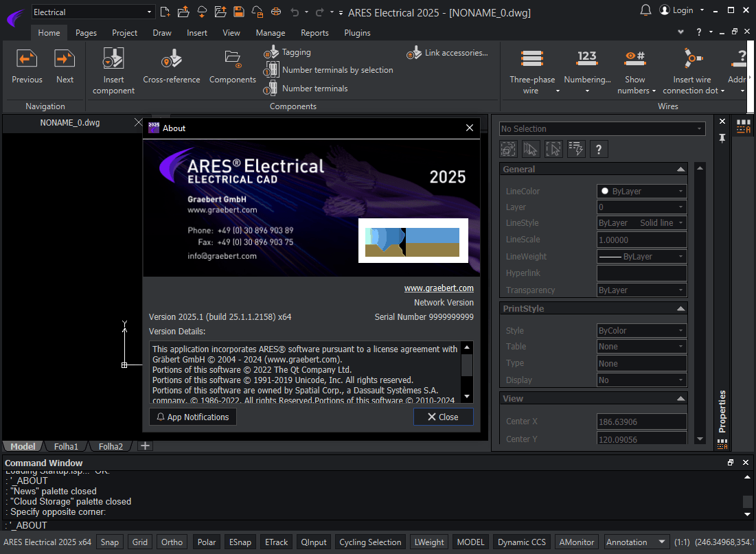Toggle Cycling Selection

370,542
